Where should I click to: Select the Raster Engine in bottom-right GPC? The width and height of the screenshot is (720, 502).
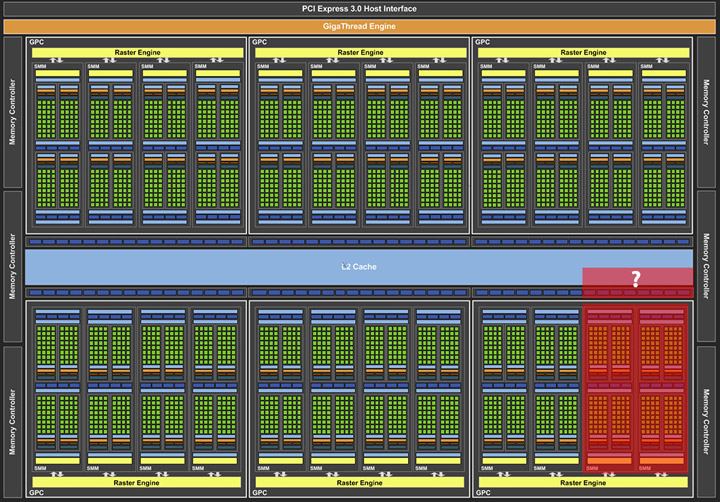(x=581, y=482)
